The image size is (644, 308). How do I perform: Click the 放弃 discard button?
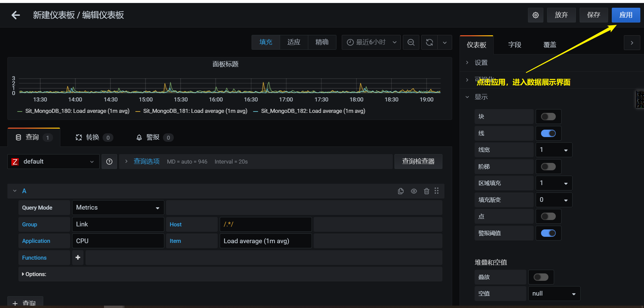tap(561, 15)
